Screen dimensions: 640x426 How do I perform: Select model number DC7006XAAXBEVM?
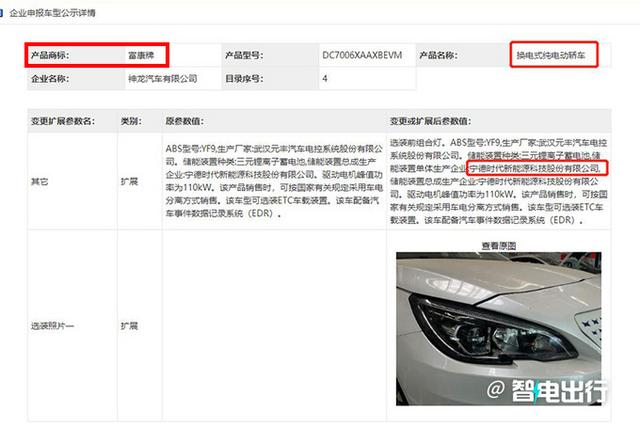pos(362,55)
